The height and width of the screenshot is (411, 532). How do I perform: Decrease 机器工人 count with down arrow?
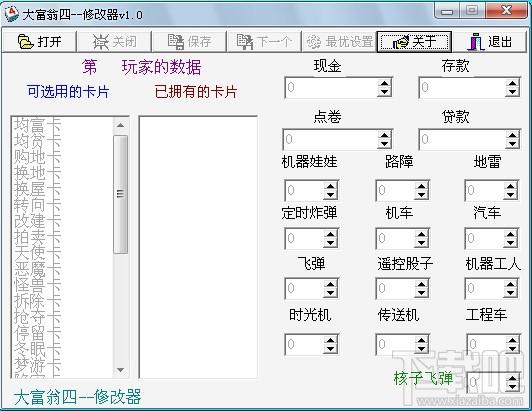pyautogui.click(x=510, y=293)
